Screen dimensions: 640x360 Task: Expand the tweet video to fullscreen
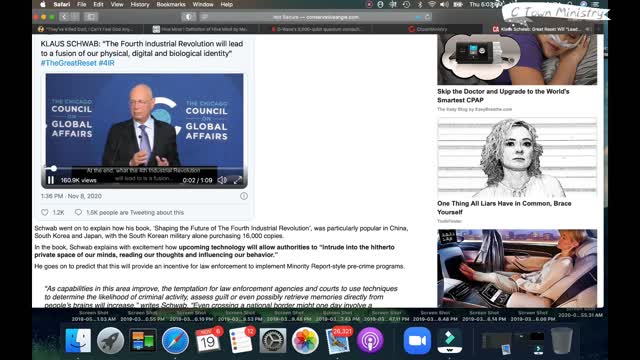tap(238, 180)
